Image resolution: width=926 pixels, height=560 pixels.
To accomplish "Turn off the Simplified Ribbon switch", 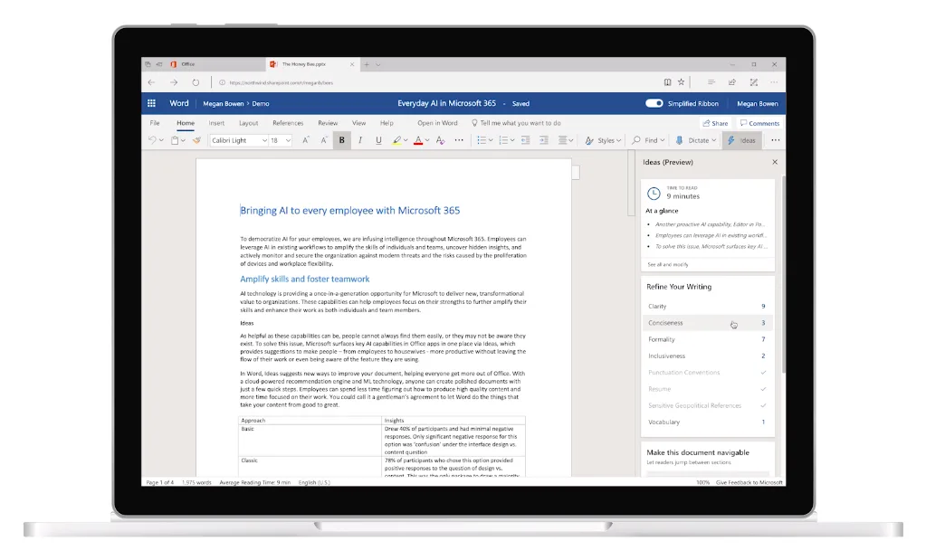I will pos(654,103).
